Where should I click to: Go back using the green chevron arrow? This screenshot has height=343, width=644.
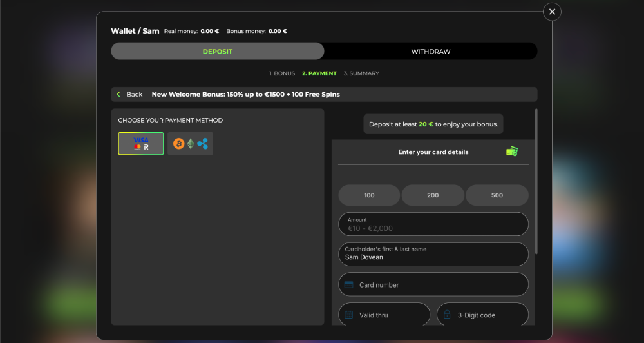click(118, 94)
